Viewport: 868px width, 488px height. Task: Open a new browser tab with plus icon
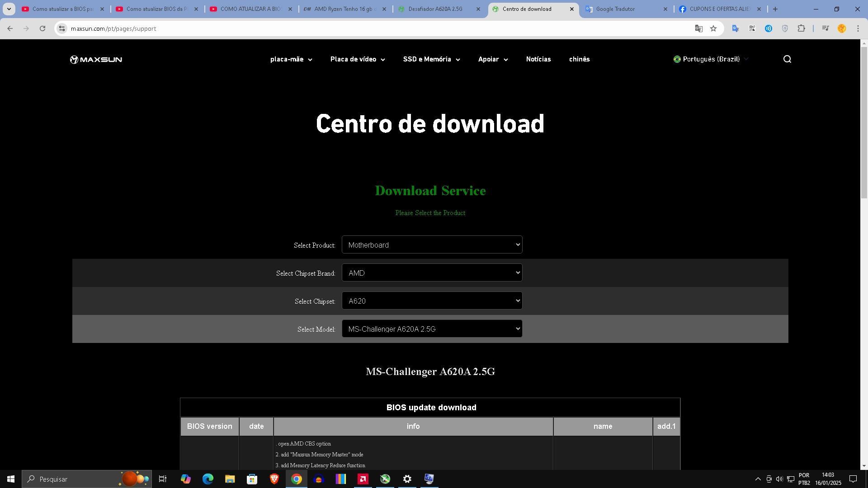pyautogui.click(x=775, y=9)
